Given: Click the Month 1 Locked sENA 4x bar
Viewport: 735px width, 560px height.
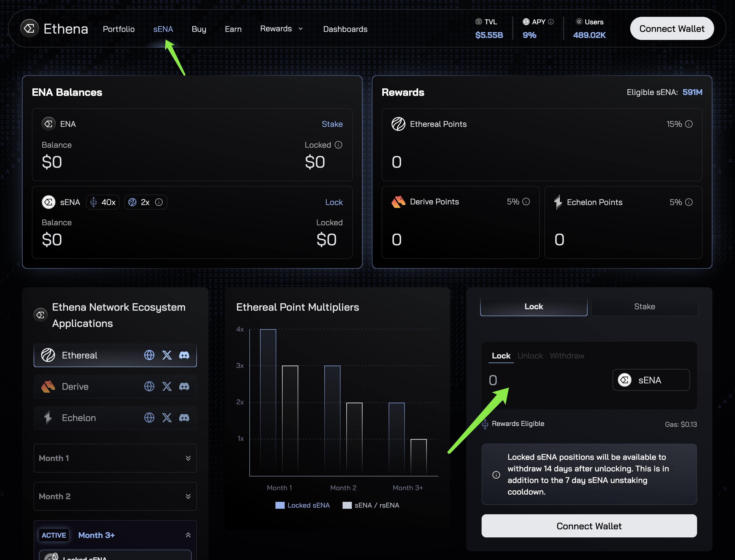Looking at the screenshot, I should [268, 402].
